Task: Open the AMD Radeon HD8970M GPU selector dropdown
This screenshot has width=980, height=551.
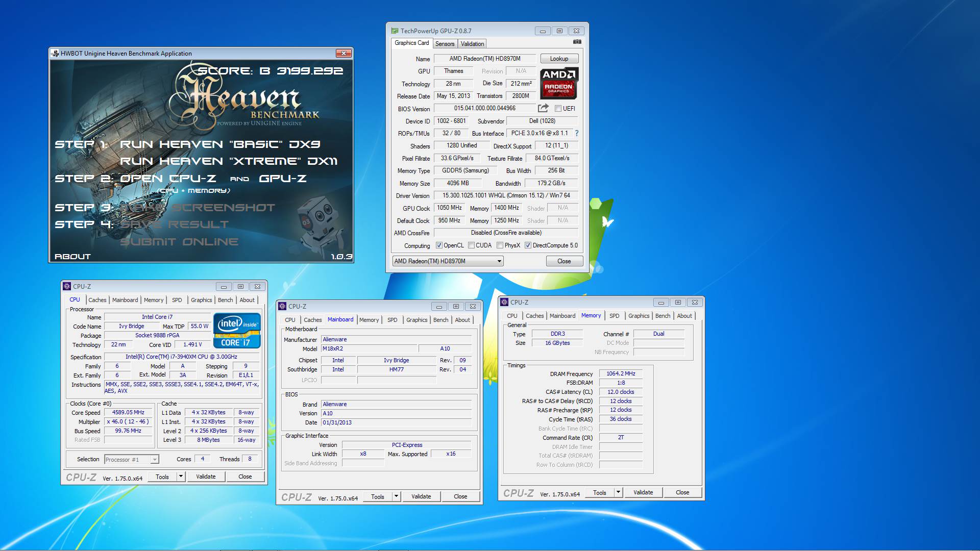Action: click(448, 261)
